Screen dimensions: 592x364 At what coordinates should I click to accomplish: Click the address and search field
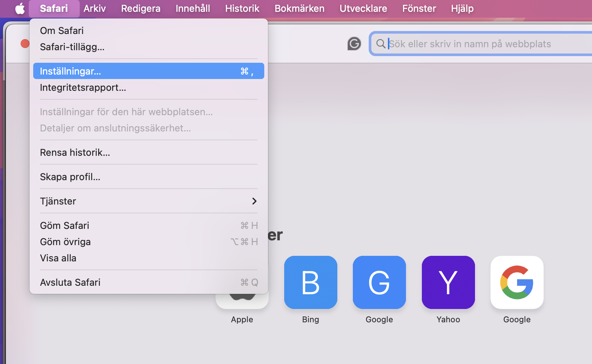[481, 44]
